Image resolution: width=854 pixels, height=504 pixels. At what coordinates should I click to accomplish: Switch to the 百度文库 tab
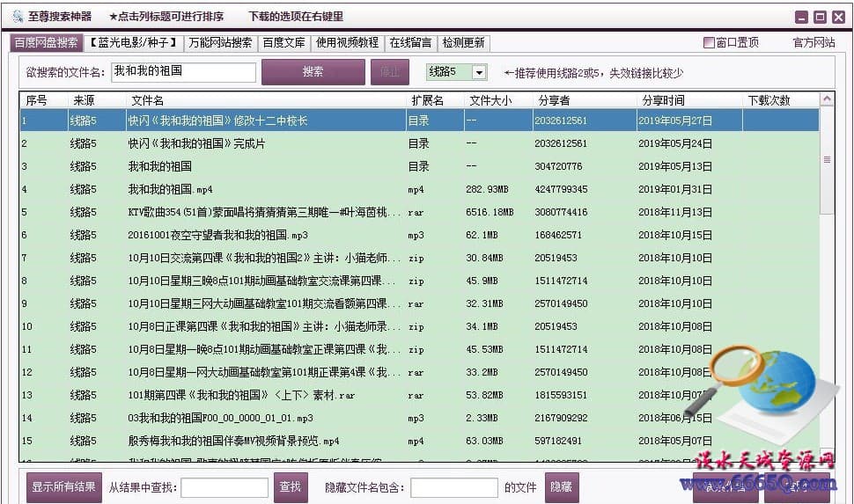(283, 42)
